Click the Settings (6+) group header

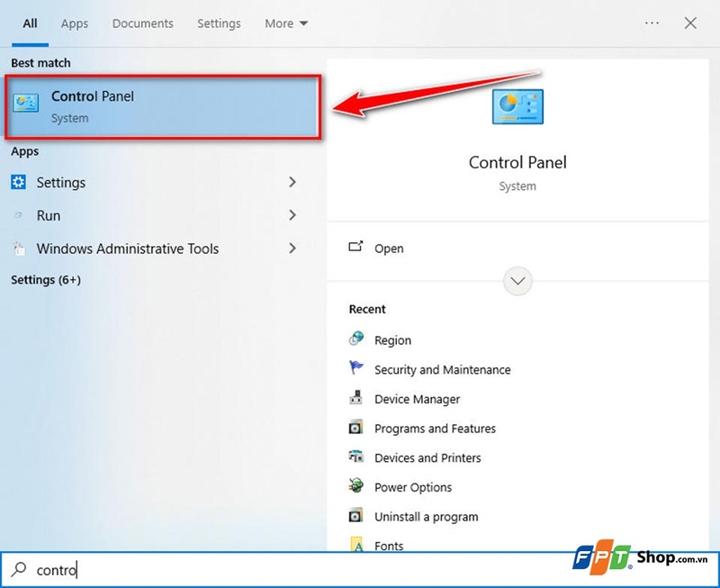tap(46, 280)
